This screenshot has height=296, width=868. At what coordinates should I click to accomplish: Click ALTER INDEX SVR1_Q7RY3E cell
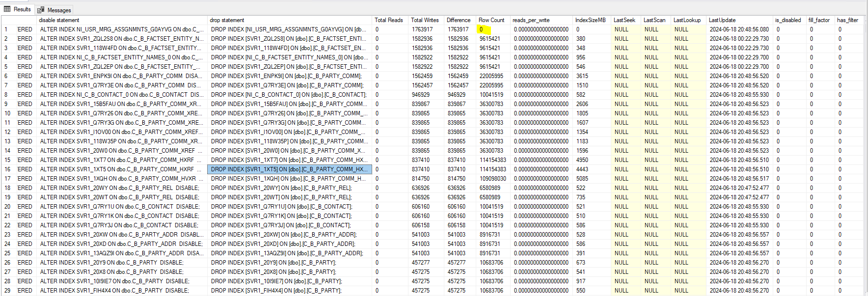pyautogui.click(x=122, y=85)
